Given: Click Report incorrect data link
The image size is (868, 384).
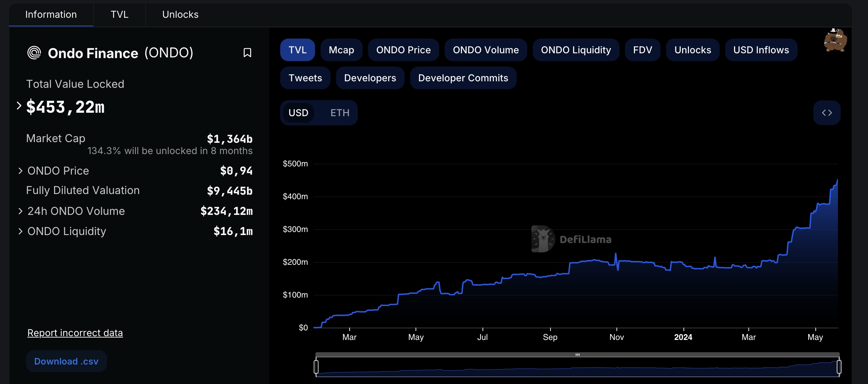Looking at the screenshot, I should 75,332.
